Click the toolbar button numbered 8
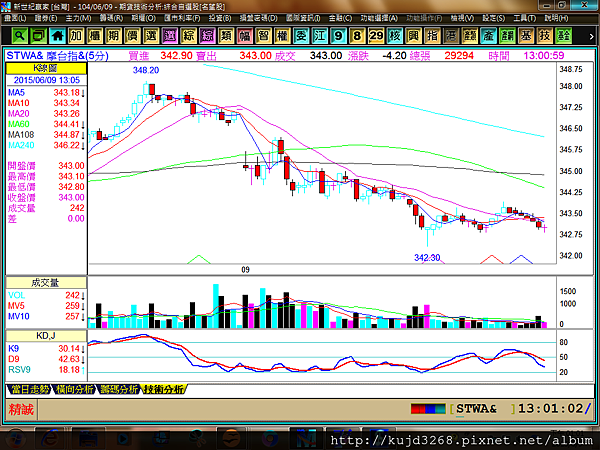 pyautogui.click(x=357, y=36)
